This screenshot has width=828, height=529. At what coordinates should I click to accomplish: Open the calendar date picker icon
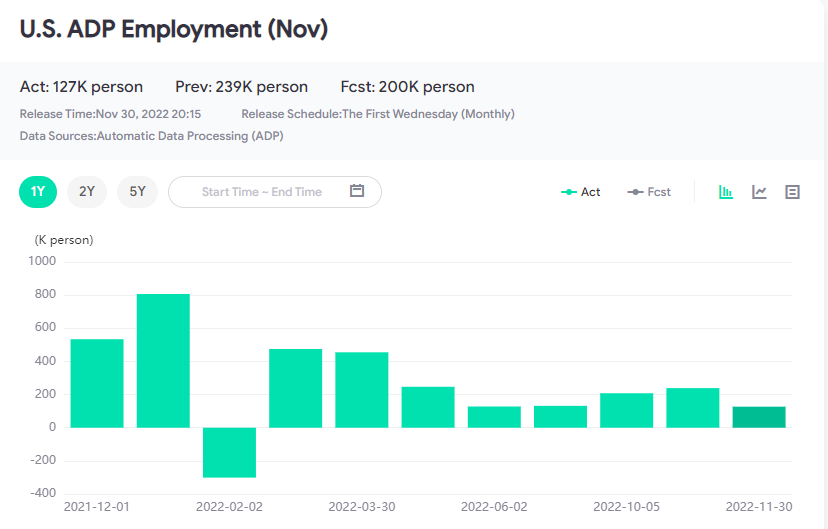point(357,191)
